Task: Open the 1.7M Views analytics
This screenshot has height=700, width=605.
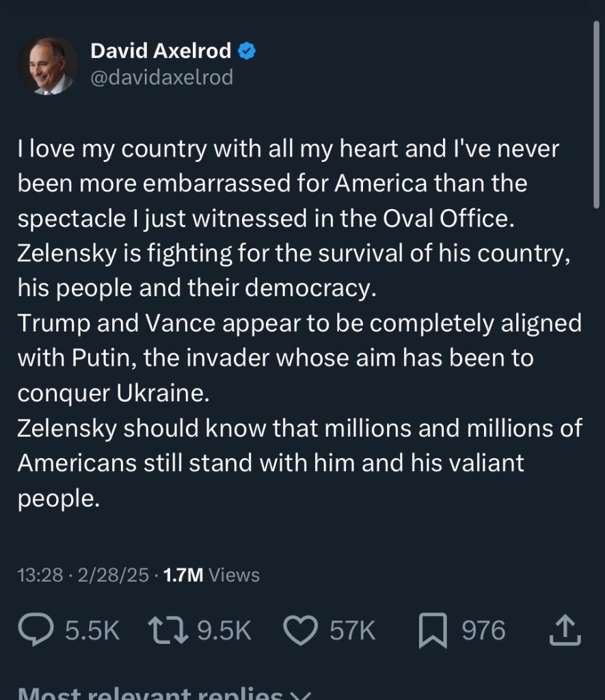Action: pyautogui.click(x=212, y=575)
